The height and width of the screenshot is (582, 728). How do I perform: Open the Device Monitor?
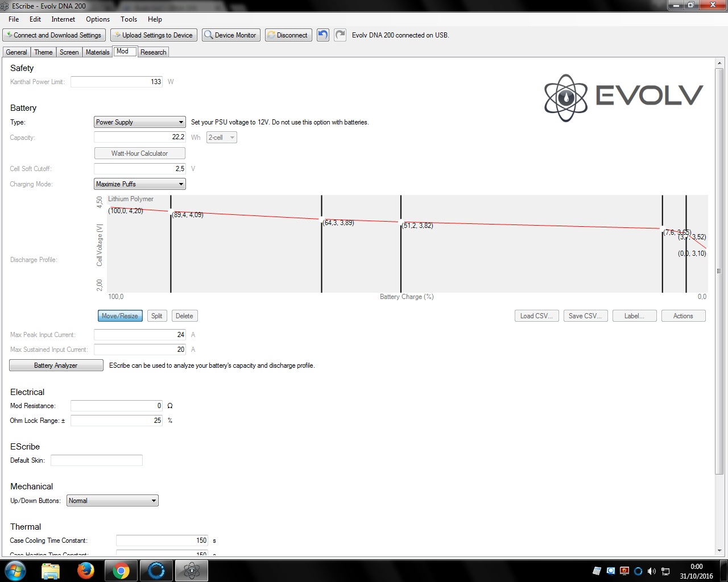point(231,35)
